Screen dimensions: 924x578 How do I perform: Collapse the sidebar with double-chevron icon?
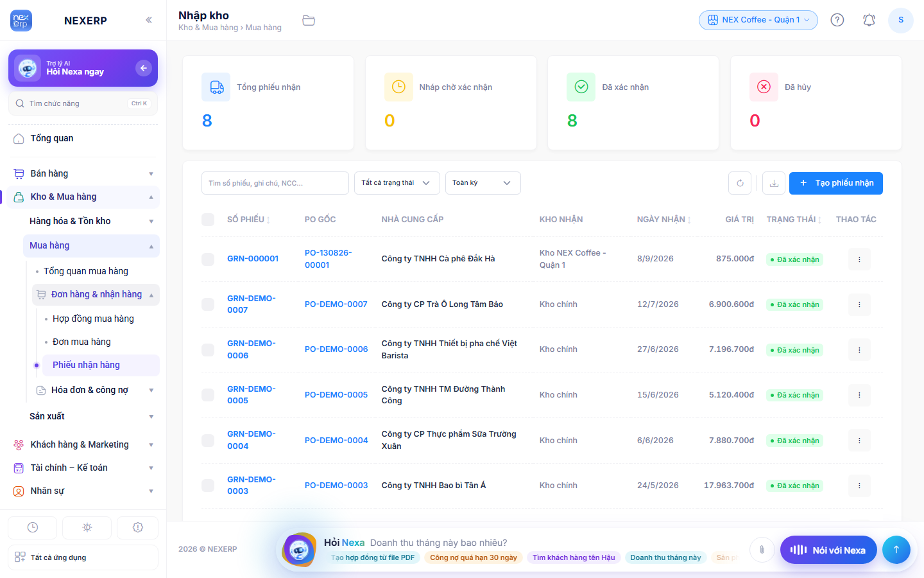(x=149, y=20)
